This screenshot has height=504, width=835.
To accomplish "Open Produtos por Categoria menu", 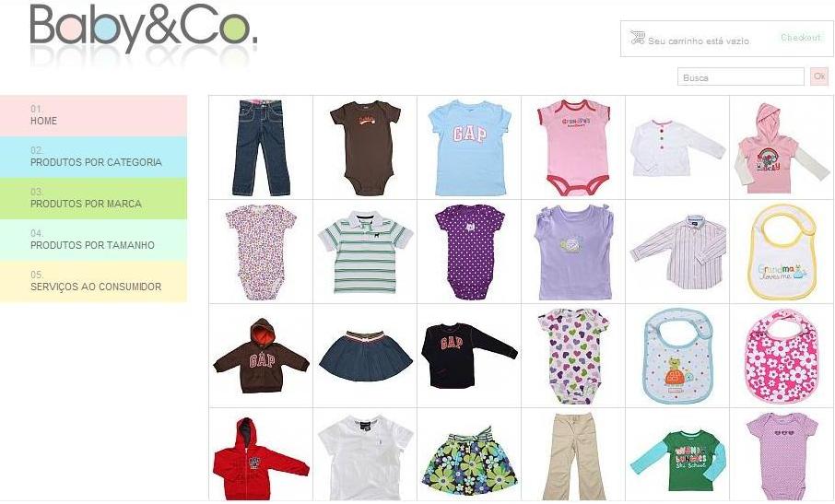I will pyautogui.click(x=93, y=157).
